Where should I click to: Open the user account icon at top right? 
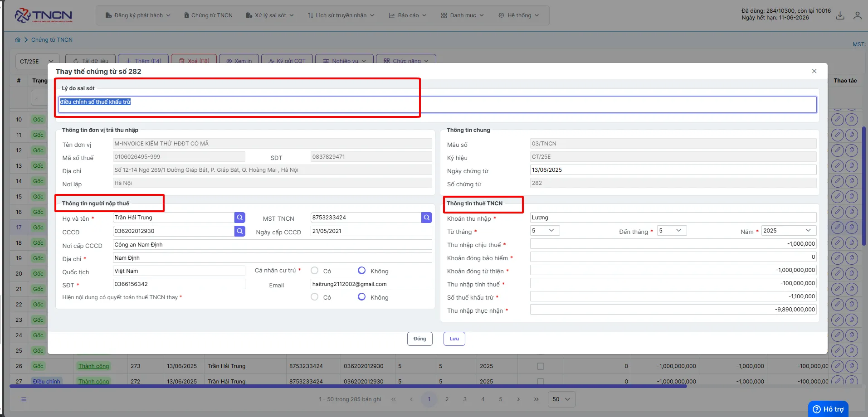click(857, 15)
